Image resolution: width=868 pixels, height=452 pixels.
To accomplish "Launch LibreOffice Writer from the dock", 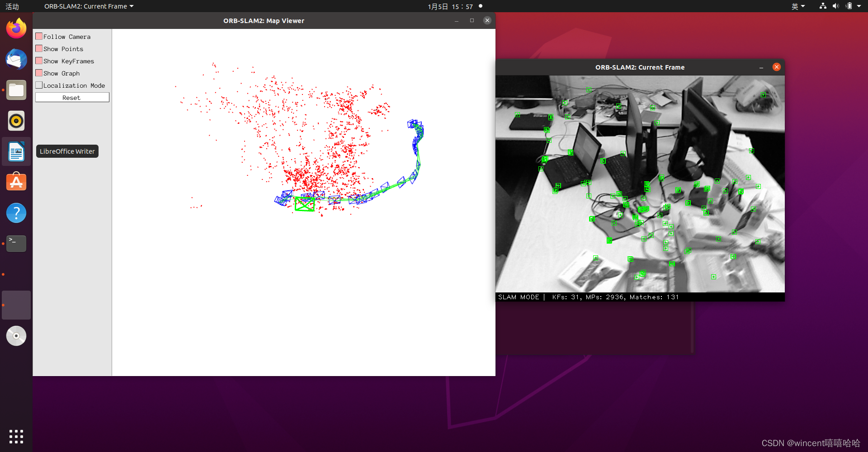I will pyautogui.click(x=16, y=151).
